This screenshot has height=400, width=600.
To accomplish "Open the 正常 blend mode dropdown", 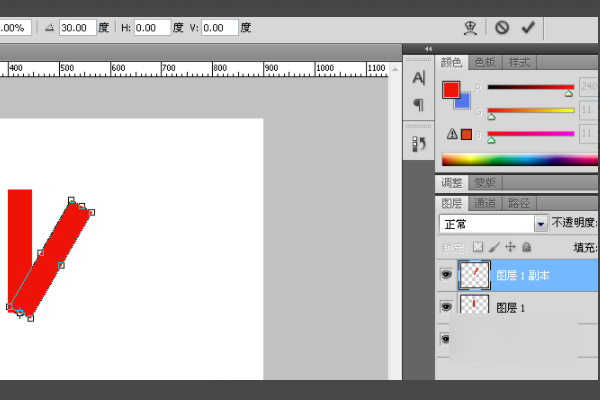I will click(494, 224).
